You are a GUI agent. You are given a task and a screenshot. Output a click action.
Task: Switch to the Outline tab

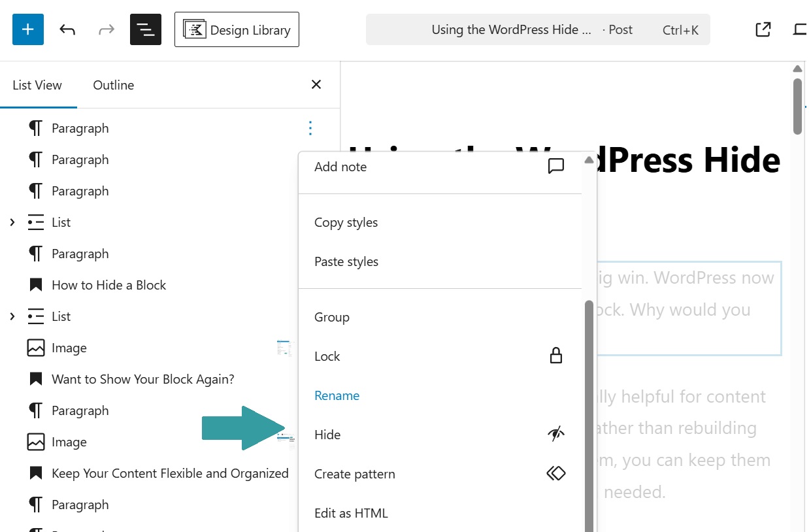[x=113, y=85]
